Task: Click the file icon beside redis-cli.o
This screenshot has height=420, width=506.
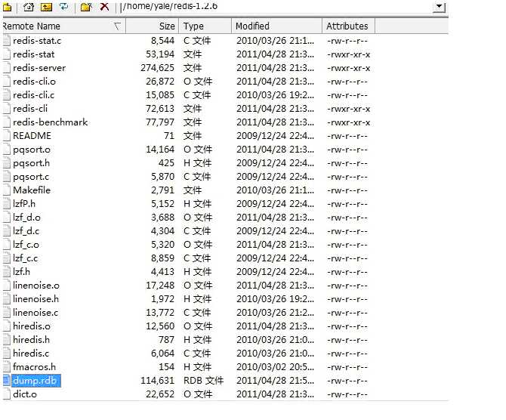Action: click(7, 82)
